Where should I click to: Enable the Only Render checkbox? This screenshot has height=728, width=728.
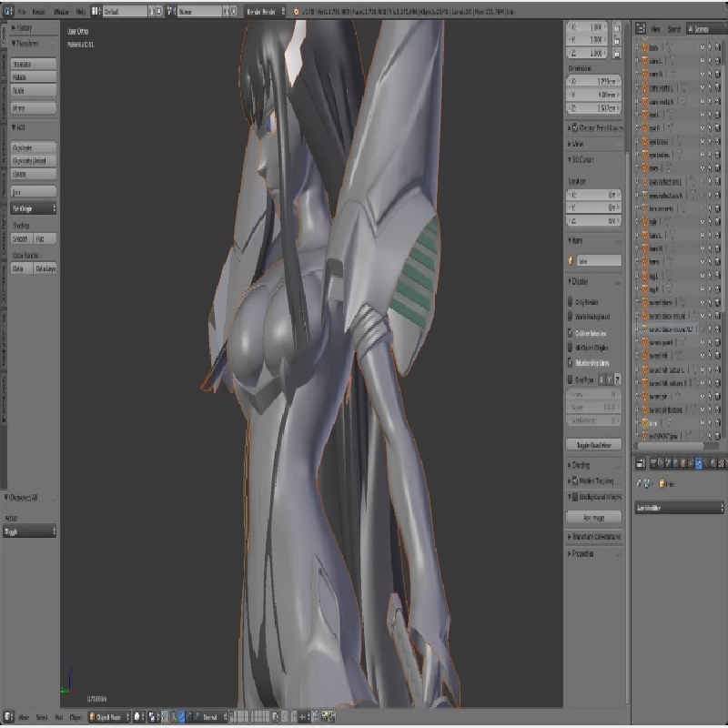pyautogui.click(x=571, y=301)
